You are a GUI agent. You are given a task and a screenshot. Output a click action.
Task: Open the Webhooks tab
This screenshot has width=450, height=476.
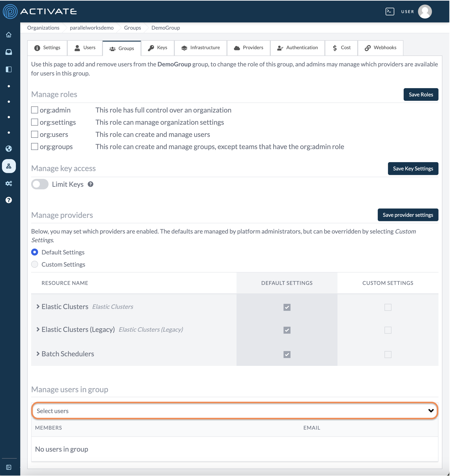tap(380, 48)
